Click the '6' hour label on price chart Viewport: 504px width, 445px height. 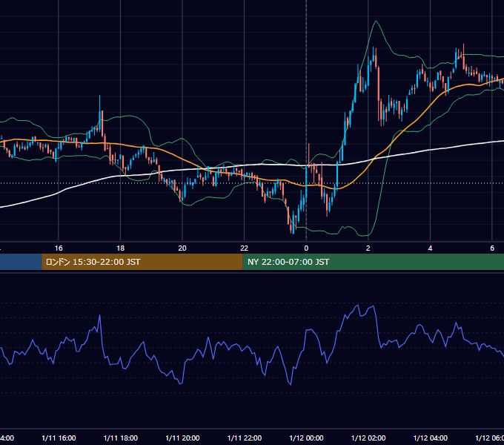(x=492, y=248)
